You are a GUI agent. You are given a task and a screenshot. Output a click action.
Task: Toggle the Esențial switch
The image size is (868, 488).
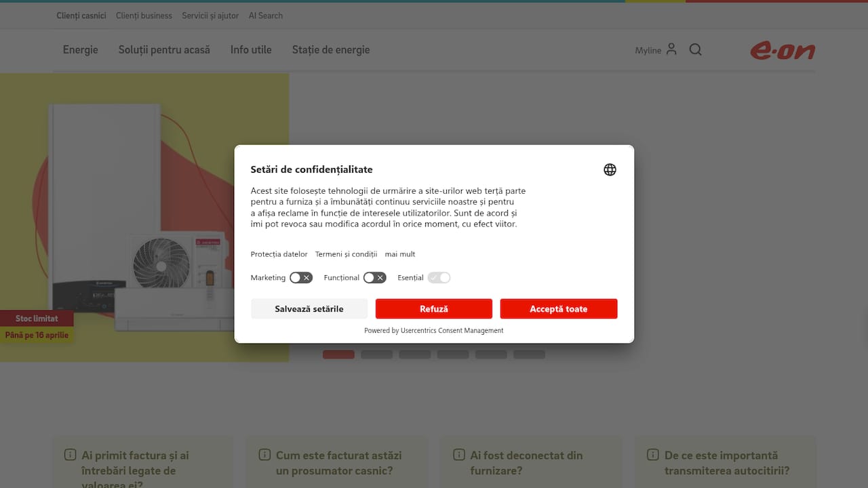[439, 277]
